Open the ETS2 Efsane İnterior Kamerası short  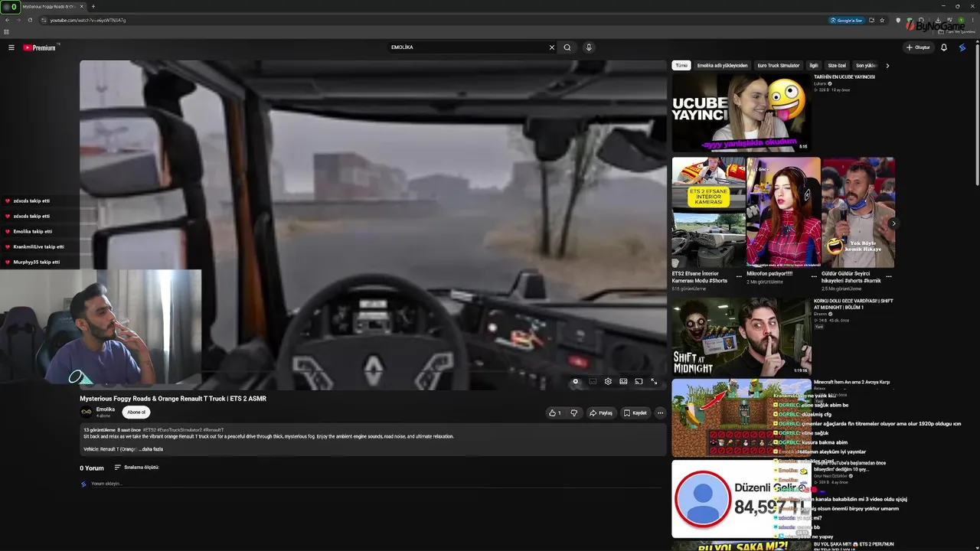click(708, 212)
